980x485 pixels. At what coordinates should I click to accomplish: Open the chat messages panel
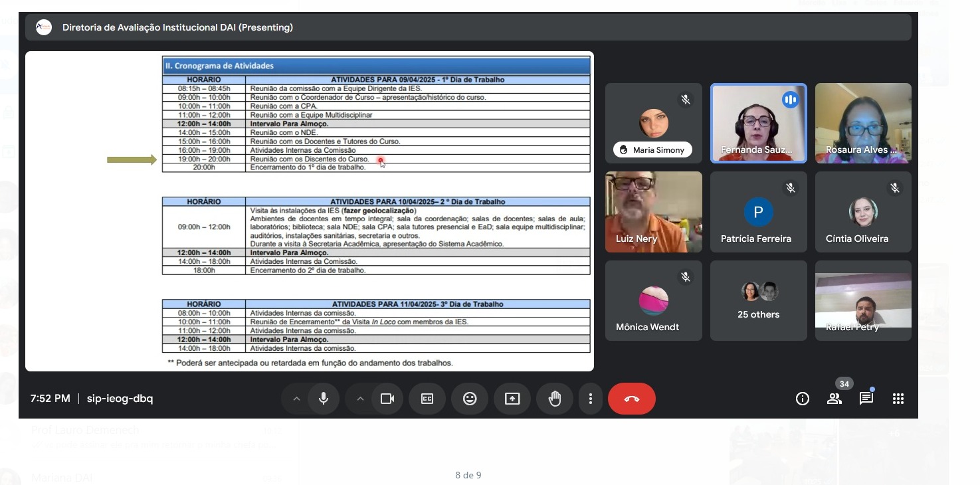[866, 399]
